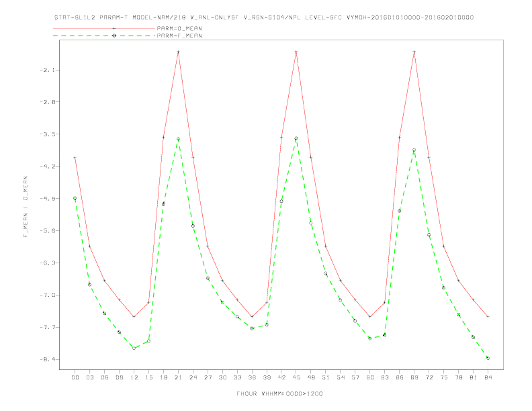Click the 12 forecast hour tick label
The width and height of the screenshot is (532, 411).
click(134, 377)
